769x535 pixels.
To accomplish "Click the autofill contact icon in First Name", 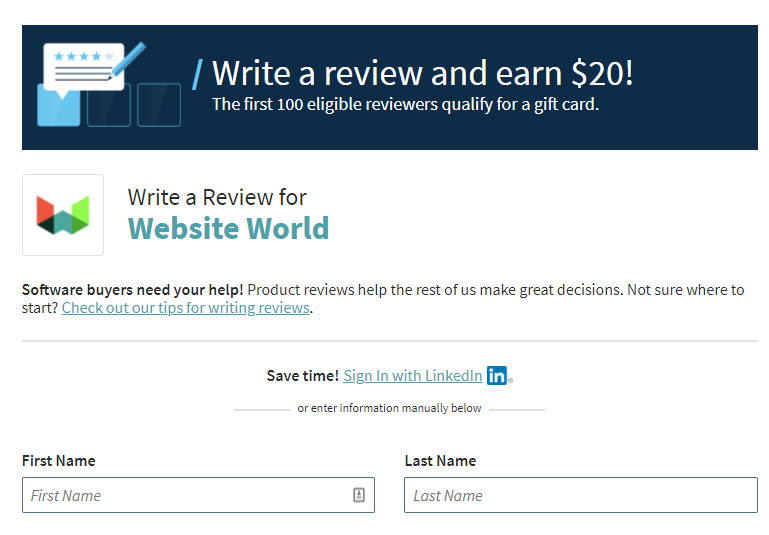I will coord(359,495).
